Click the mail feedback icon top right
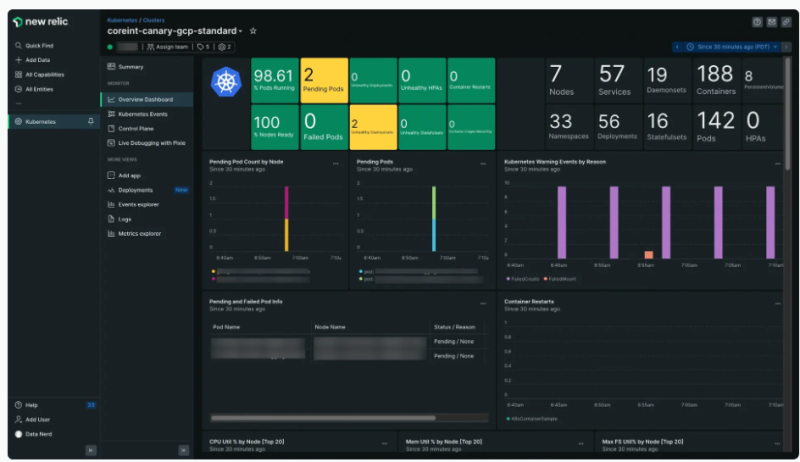 point(771,22)
